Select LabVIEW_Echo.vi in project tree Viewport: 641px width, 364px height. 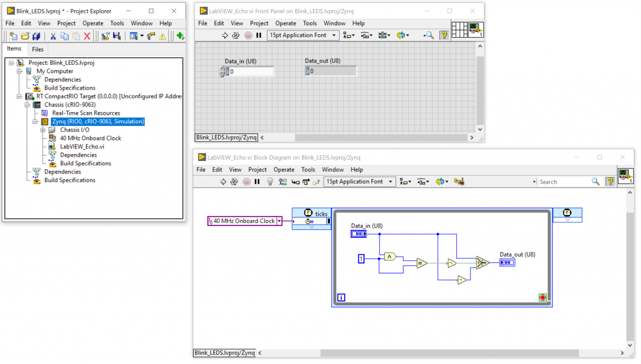tap(82, 147)
